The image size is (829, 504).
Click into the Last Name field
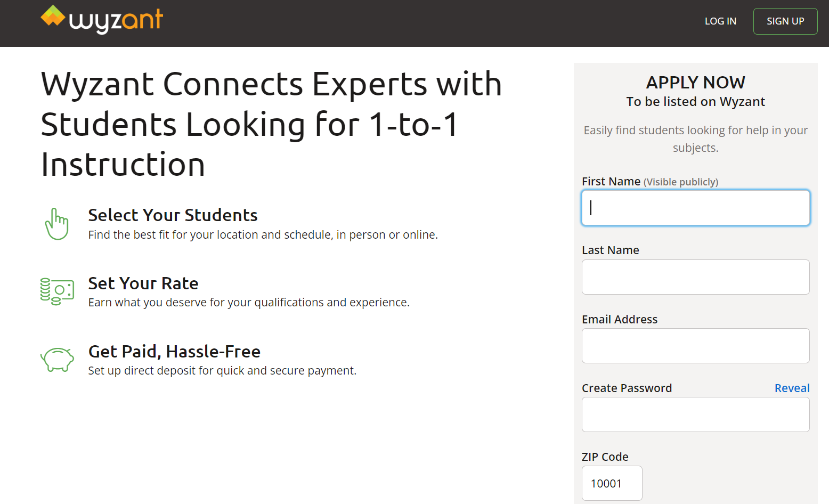(x=695, y=277)
